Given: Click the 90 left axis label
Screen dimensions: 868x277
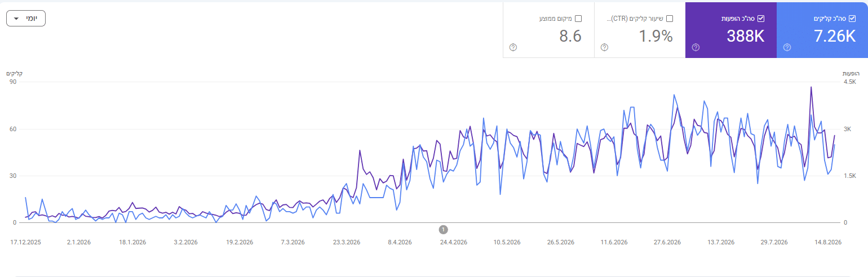Looking at the screenshot, I should (x=12, y=82).
